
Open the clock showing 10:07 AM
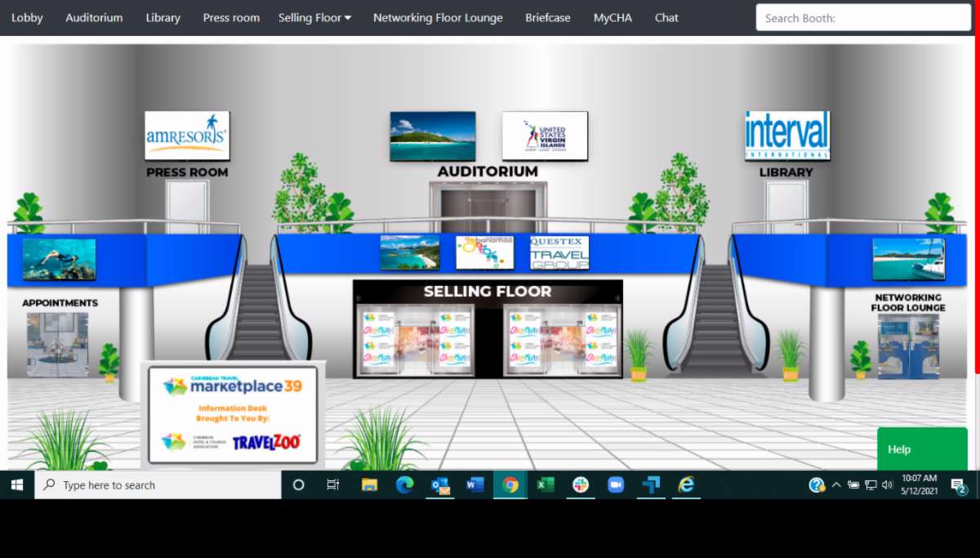pos(919,485)
